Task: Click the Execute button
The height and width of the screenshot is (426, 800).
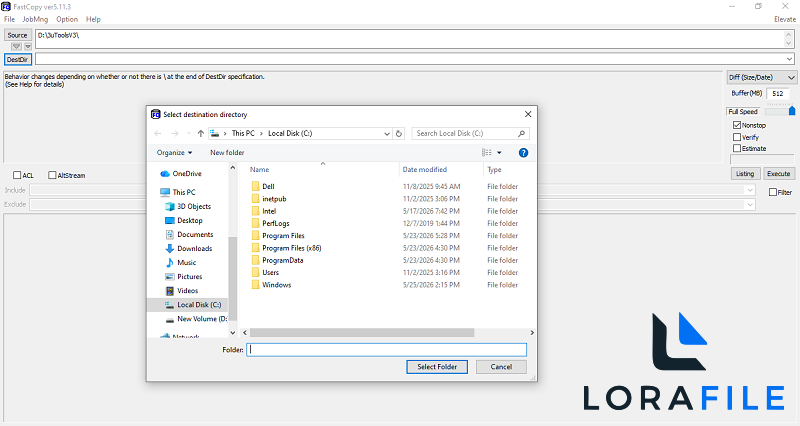Action: (779, 173)
